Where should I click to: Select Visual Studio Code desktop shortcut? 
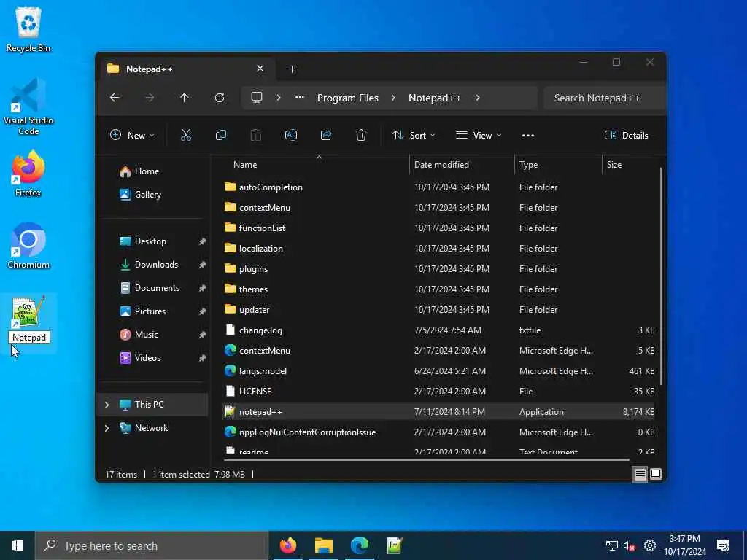(28, 106)
